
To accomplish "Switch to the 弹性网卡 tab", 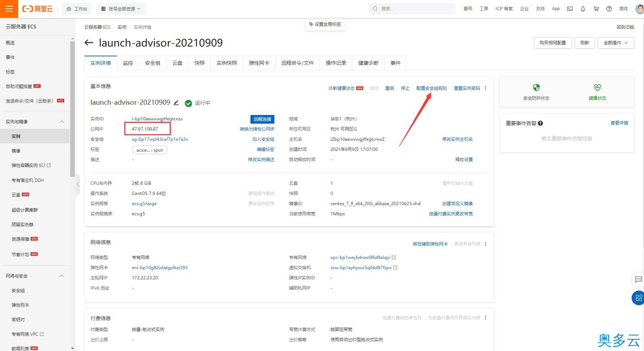I will pos(259,63).
